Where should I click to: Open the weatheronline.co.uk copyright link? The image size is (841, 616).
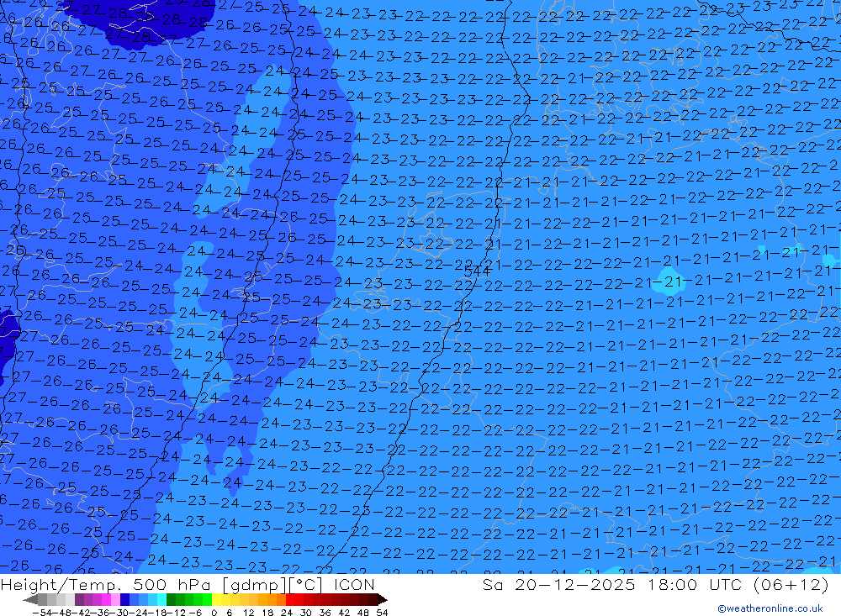pyautogui.click(x=770, y=608)
